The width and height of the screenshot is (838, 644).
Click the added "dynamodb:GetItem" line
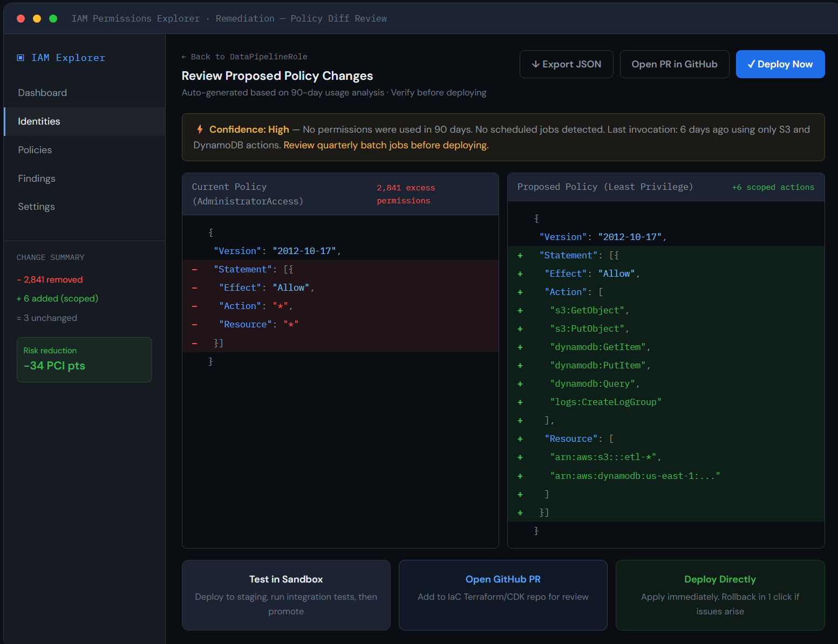click(666, 347)
